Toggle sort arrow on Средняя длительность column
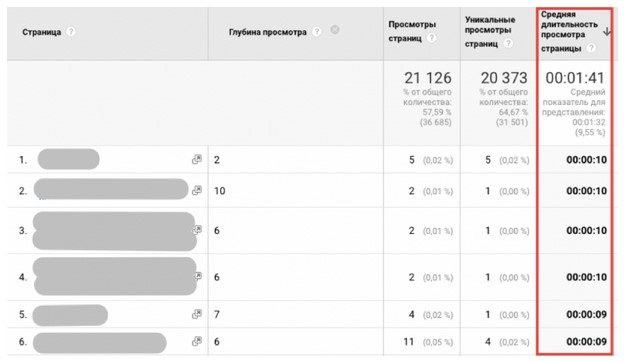The height and width of the screenshot is (362, 624). pyautogui.click(x=607, y=31)
